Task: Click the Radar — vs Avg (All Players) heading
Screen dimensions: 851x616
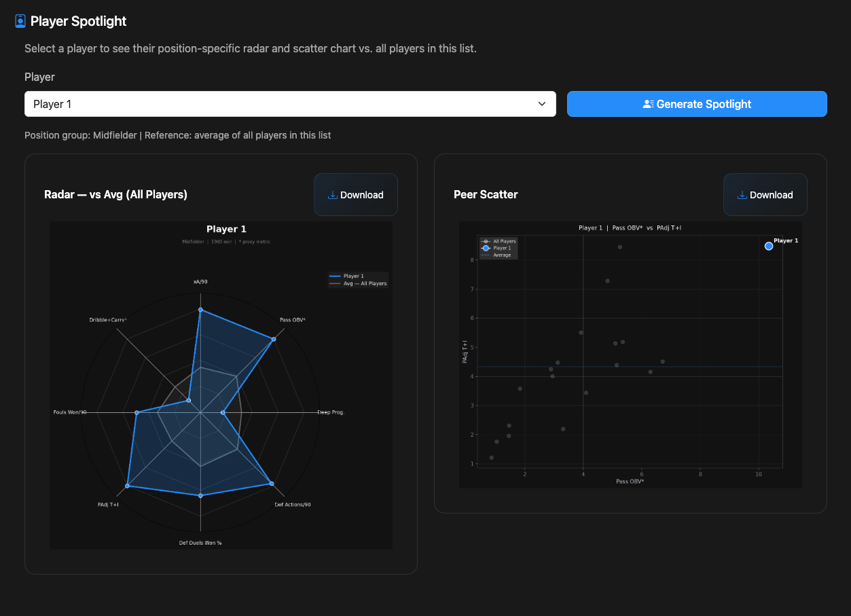Action: [x=115, y=194]
